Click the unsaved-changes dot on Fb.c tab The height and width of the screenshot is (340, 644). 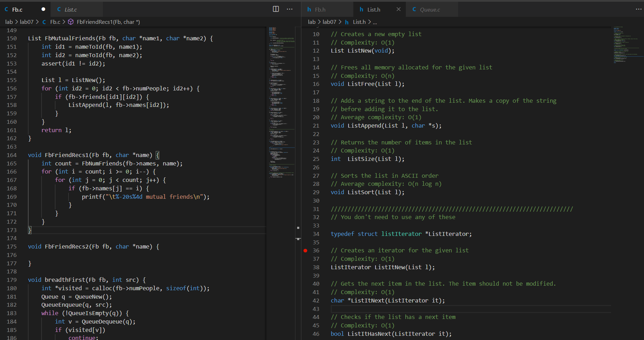coord(43,9)
